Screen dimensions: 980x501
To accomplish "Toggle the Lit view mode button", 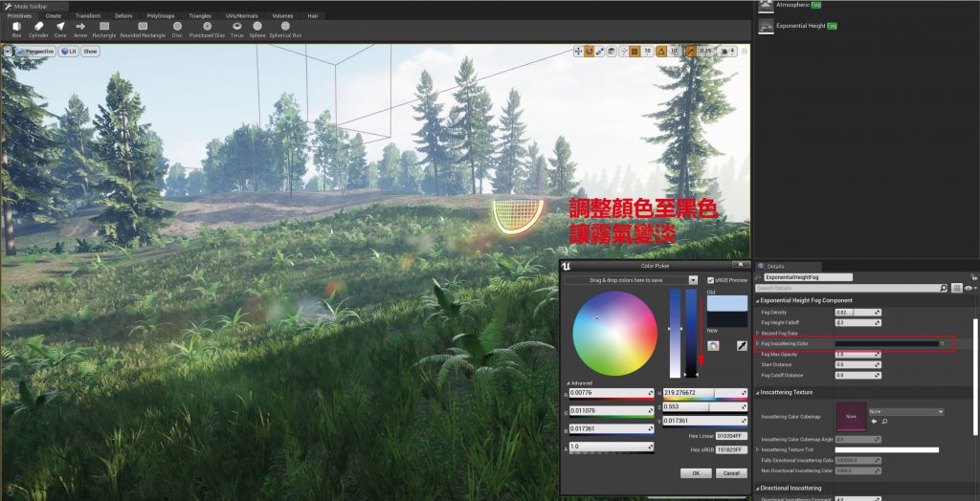I will 68,52.
